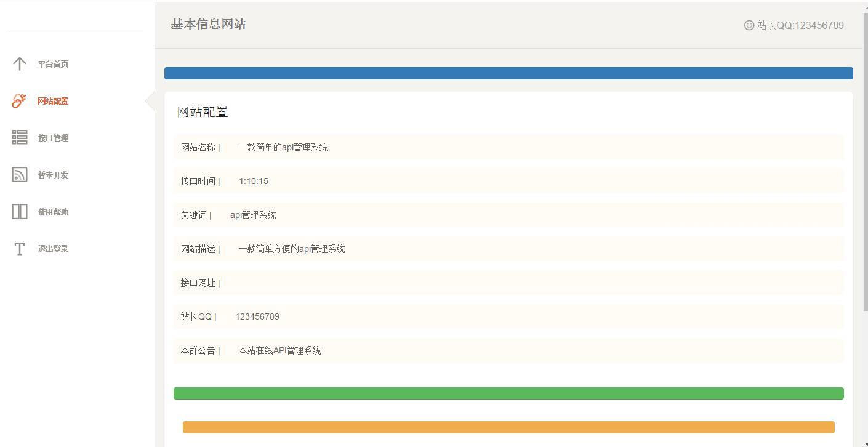Viewport: 868px width, 447px height.
Task: Click the blue progress bar
Action: (508, 73)
